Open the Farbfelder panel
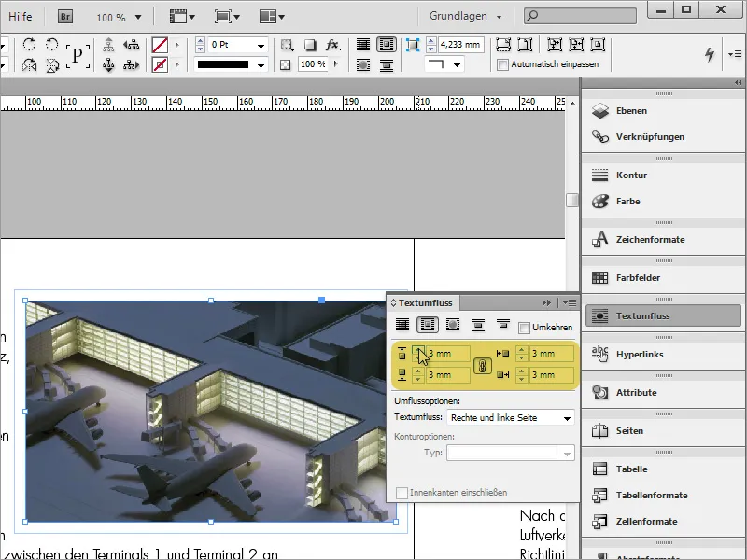 [662, 277]
